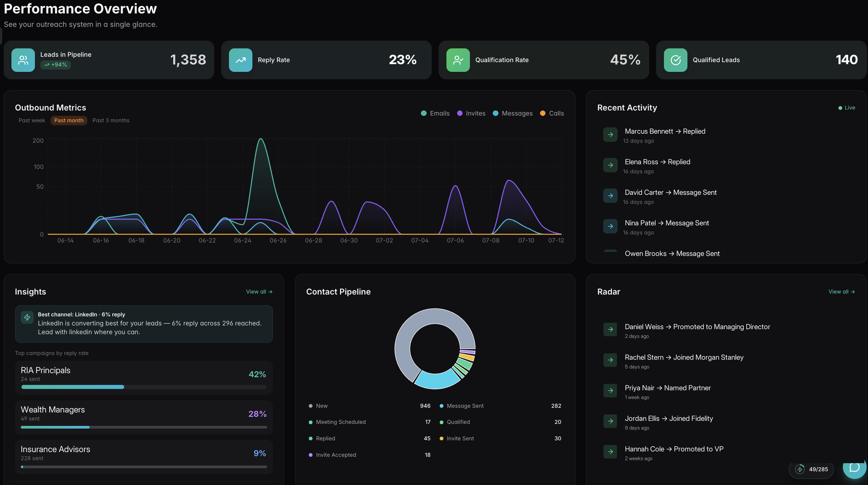Click the Reply Rate trending arrow icon
This screenshot has height=485, width=868.
pyautogui.click(x=241, y=60)
